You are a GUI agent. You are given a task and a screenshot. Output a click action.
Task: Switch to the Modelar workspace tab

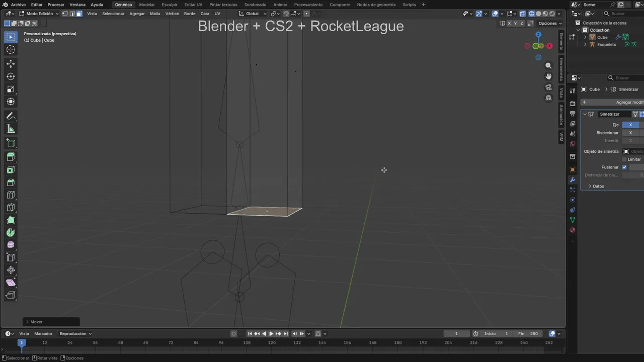tap(147, 5)
